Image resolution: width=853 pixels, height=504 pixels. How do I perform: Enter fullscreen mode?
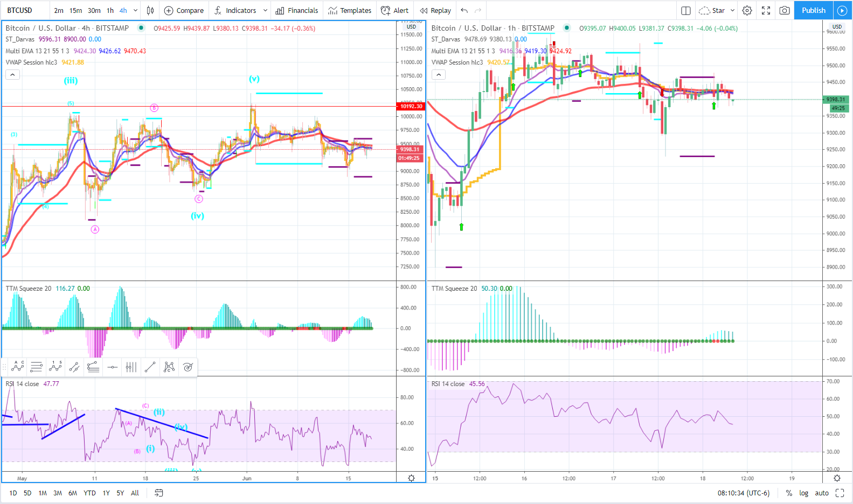coord(766,10)
